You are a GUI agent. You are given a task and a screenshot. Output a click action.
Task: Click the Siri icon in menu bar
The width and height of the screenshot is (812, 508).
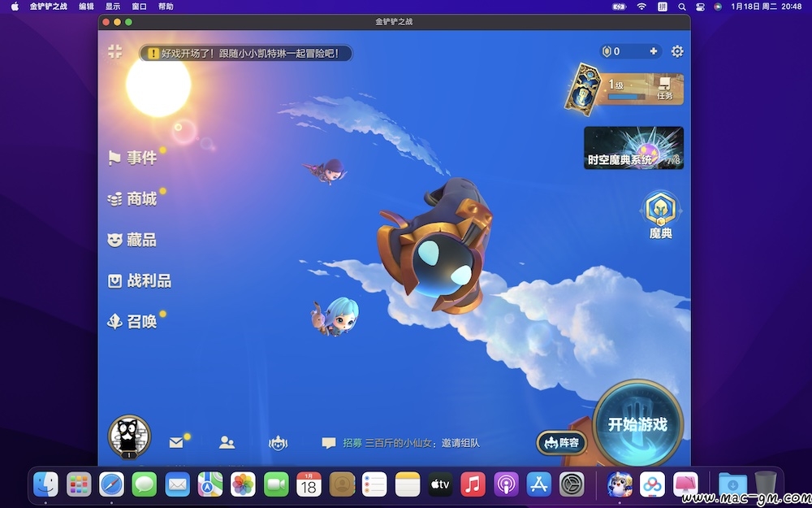click(x=718, y=7)
